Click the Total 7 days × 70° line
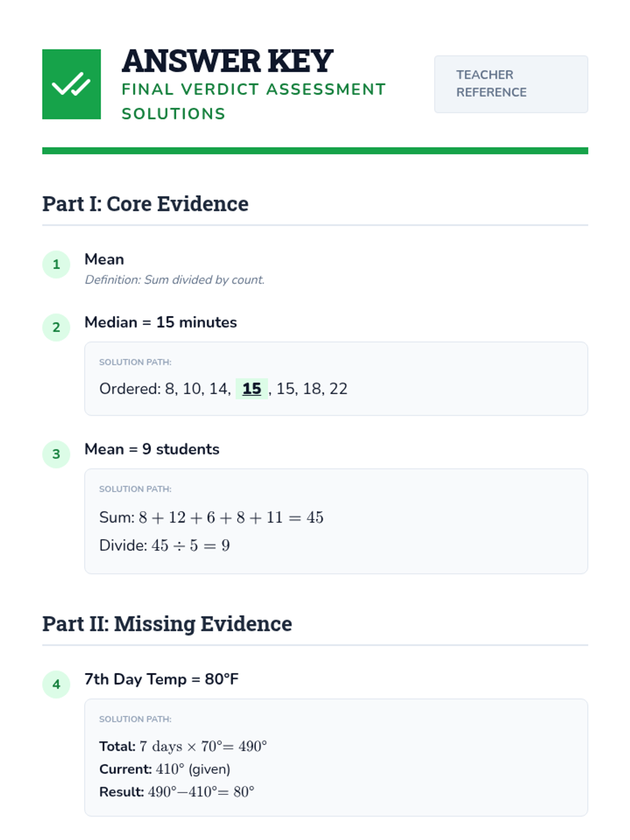Viewport: 630px width, 840px height. pos(183,746)
